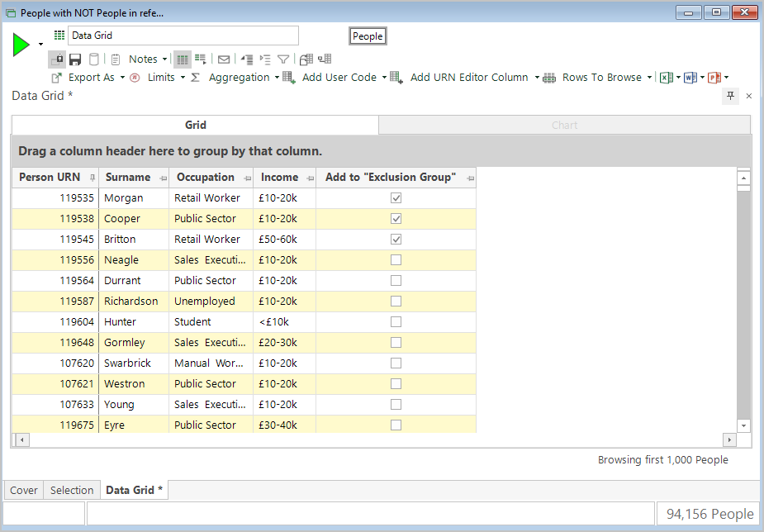Check the Exclusion Group box for Durrant
764x532 pixels.
(x=396, y=281)
